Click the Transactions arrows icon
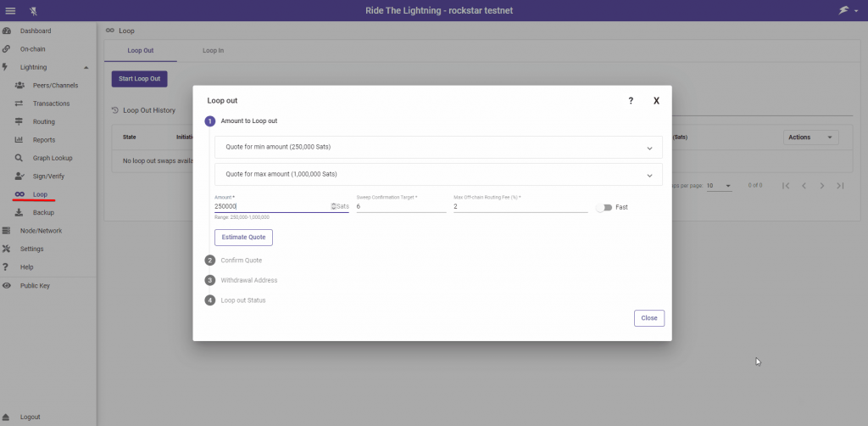The height and width of the screenshot is (426, 868). 19,104
